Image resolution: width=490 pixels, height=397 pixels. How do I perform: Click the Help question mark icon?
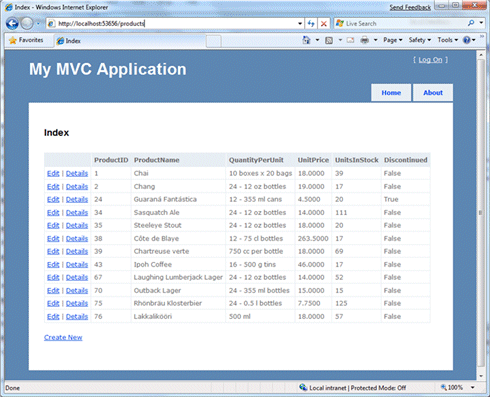click(x=467, y=40)
